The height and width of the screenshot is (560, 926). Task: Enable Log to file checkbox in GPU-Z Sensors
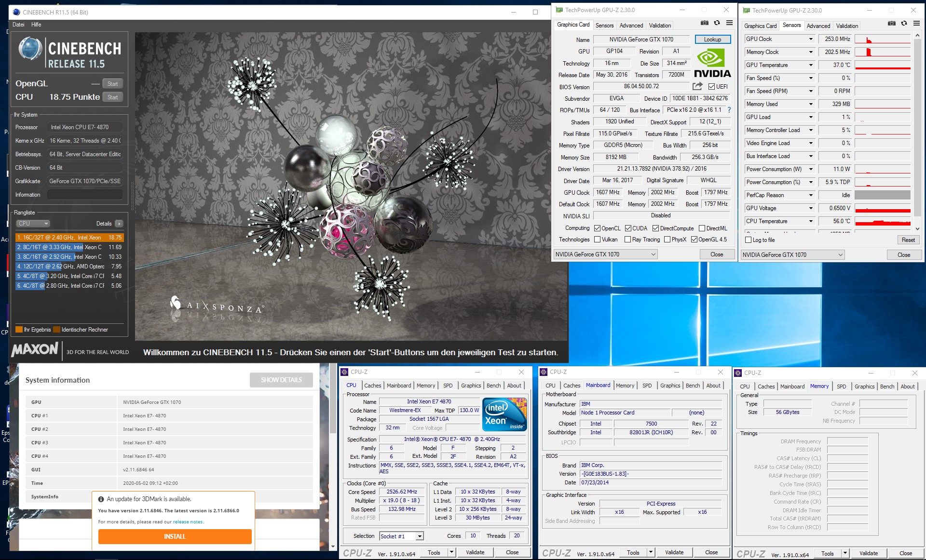pyautogui.click(x=749, y=240)
